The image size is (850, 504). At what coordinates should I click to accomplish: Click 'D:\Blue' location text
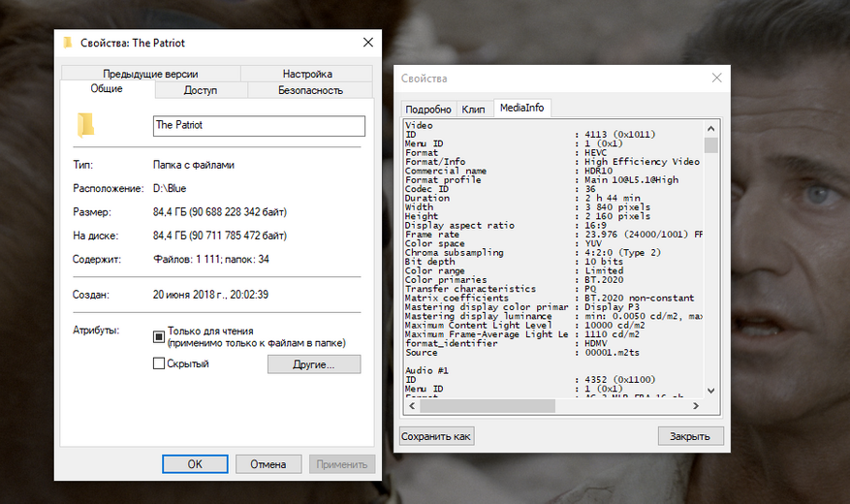click(x=170, y=189)
